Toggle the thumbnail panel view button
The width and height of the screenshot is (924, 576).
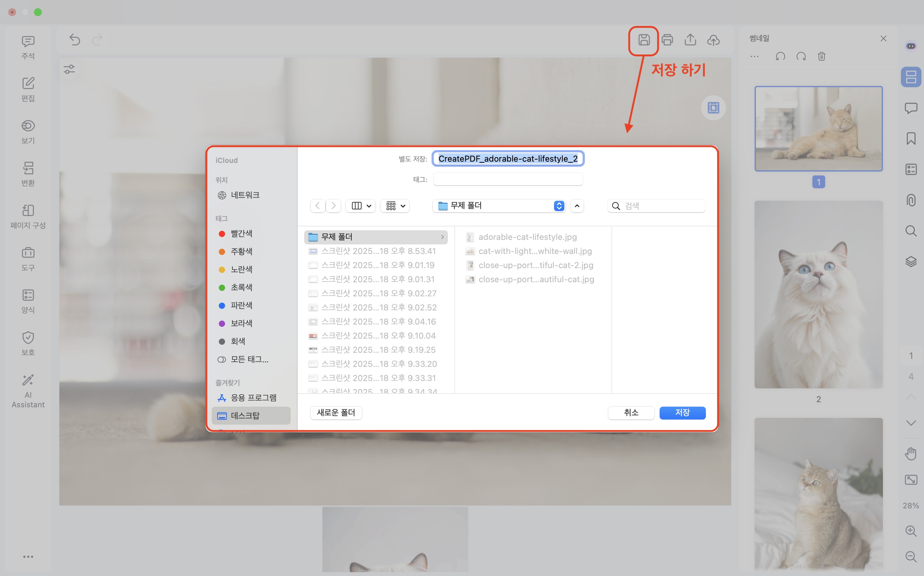(x=911, y=77)
